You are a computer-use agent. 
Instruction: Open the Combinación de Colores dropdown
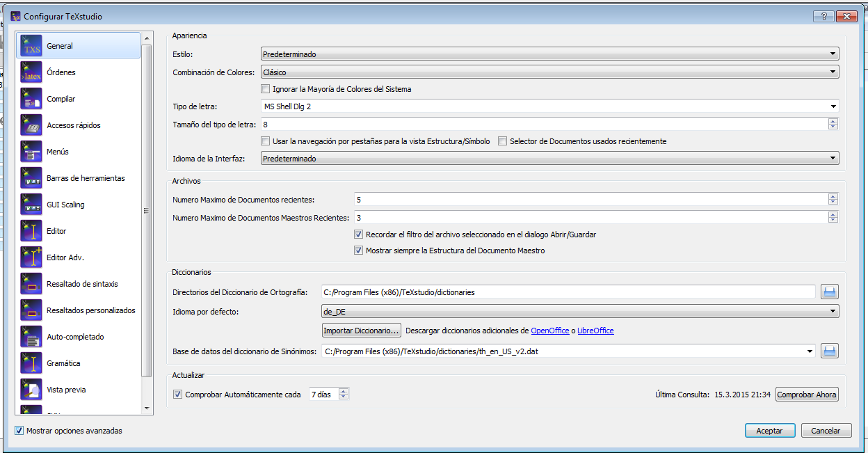pos(549,72)
